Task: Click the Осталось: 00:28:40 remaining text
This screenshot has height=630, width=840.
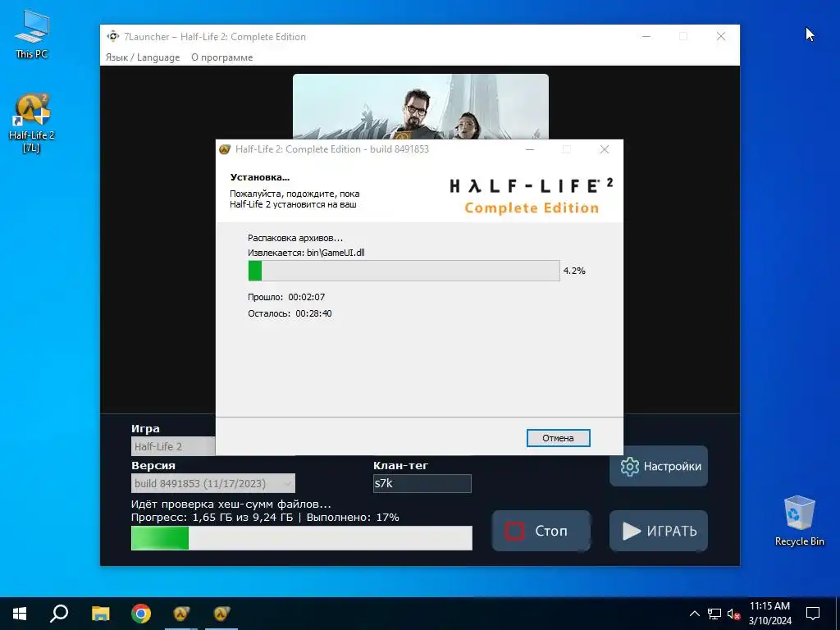Action: pyautogui.click(x=290, y=313)
